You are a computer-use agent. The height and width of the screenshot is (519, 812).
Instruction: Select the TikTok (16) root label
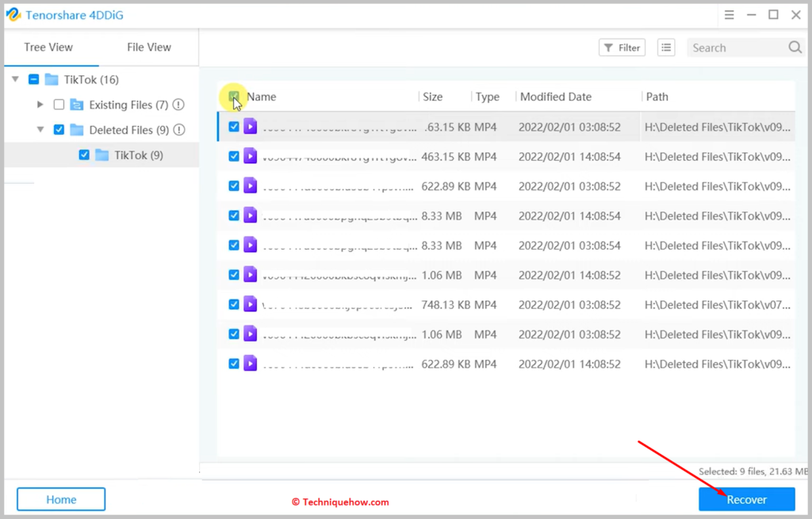pyautogui.click(x=91, y=80)
